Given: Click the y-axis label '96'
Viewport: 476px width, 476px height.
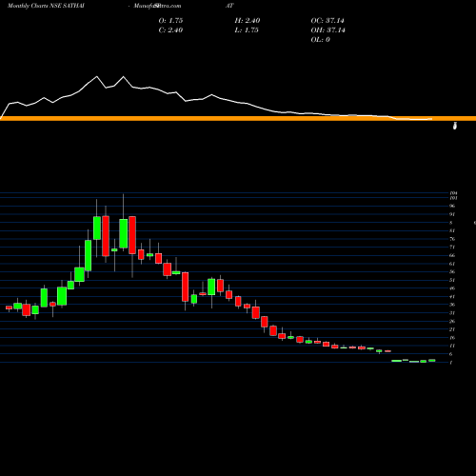Looking at the screenshot, I should [452, 206].
